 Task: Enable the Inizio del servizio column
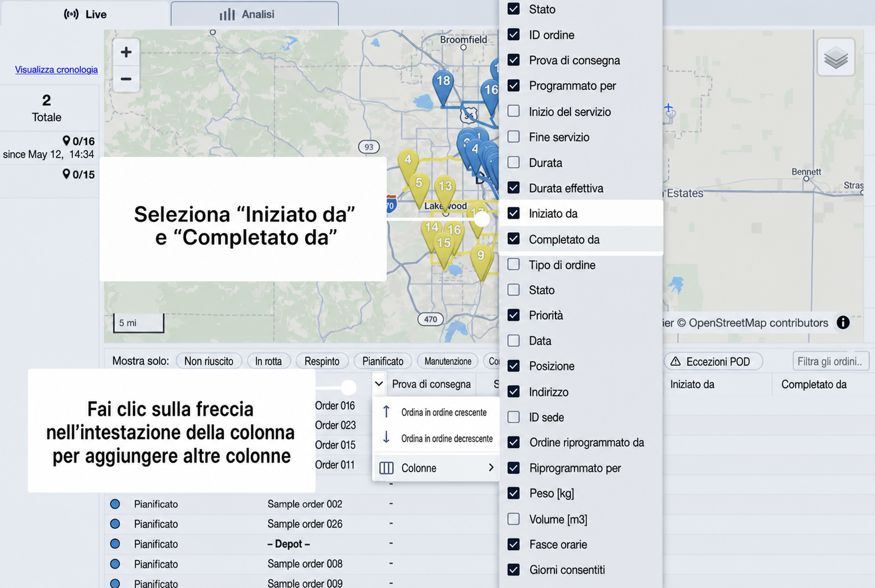[514, 111]
